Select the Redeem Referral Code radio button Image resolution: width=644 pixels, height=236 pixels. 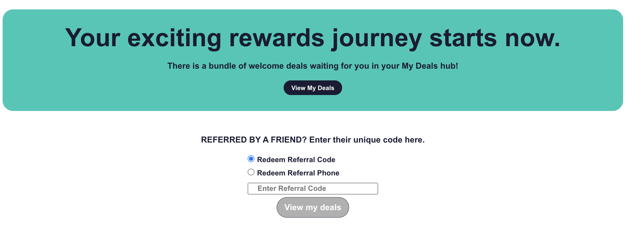point(251,159)
